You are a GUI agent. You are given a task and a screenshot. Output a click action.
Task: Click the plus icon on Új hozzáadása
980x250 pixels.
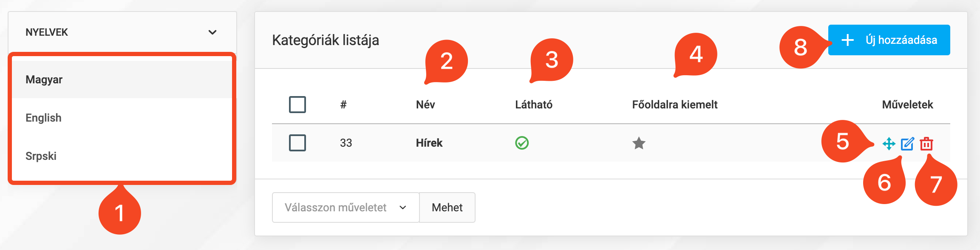847,40
